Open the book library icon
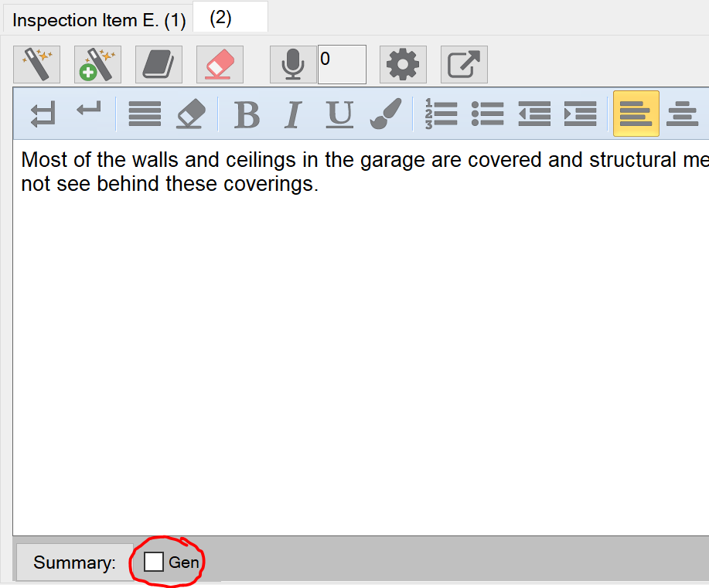Screen dimensions: 709x588 pyautogui.click(x=159, y=64)
